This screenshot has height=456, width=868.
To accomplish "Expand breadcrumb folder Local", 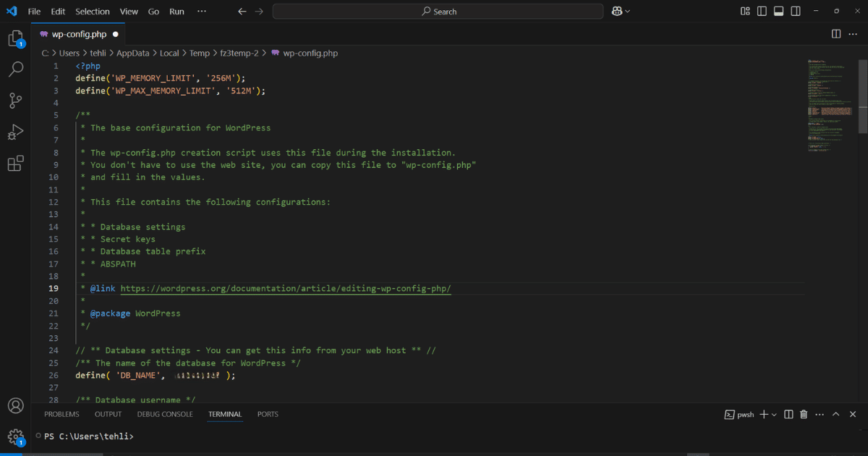I will tap(169, 53).
